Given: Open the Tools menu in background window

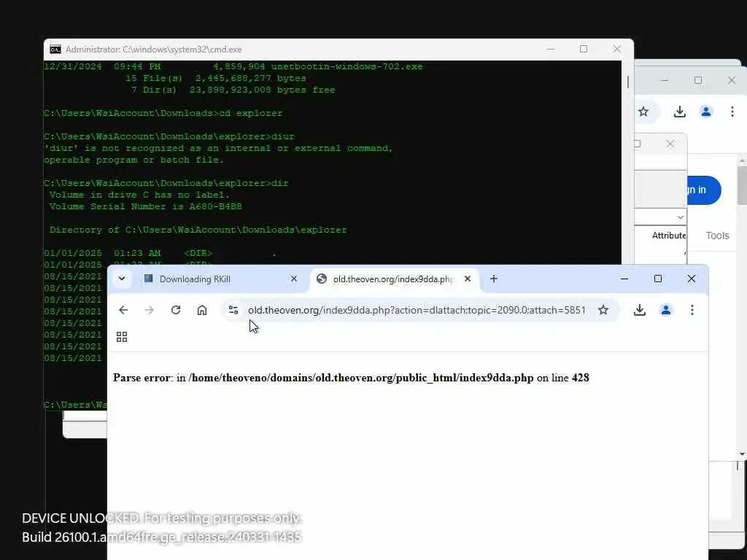Looking at the screenshot, I should click(718, 236).
